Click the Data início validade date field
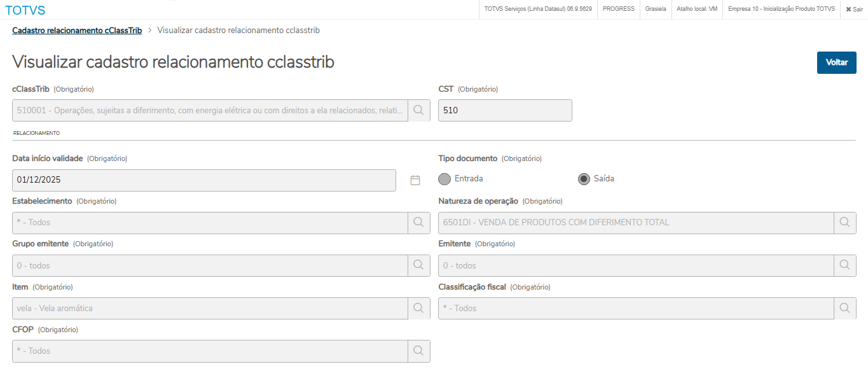 click(x=204, y=180)
